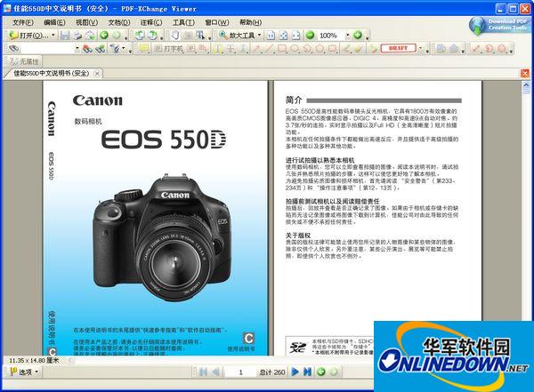Close the document tab with its X
This screenshot has height=392, width=534.
97,74
